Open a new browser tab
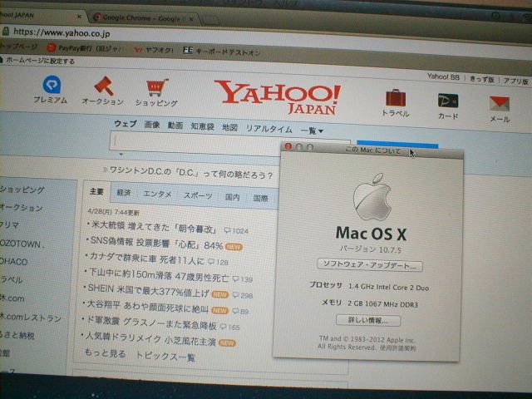Image resolution: width=532 pixels, height=399 pixels. pos(210,20)
